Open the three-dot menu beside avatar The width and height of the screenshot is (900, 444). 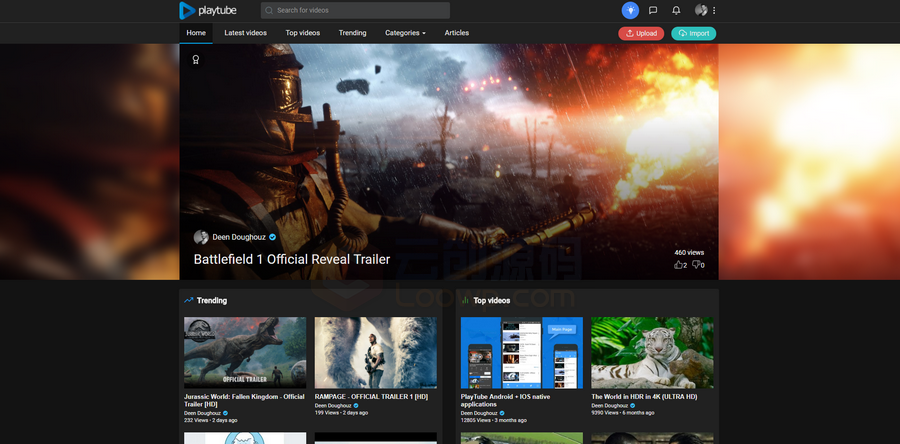[x=714, y=10]
